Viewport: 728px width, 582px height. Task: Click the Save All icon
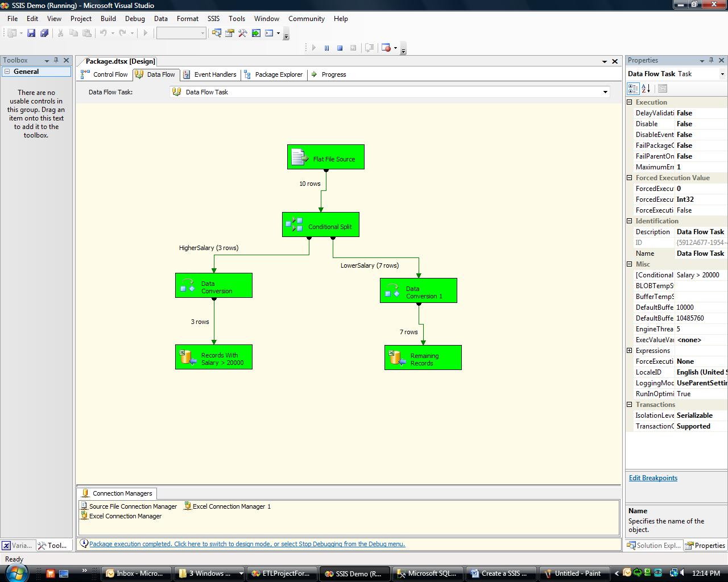tap(44, 33)
